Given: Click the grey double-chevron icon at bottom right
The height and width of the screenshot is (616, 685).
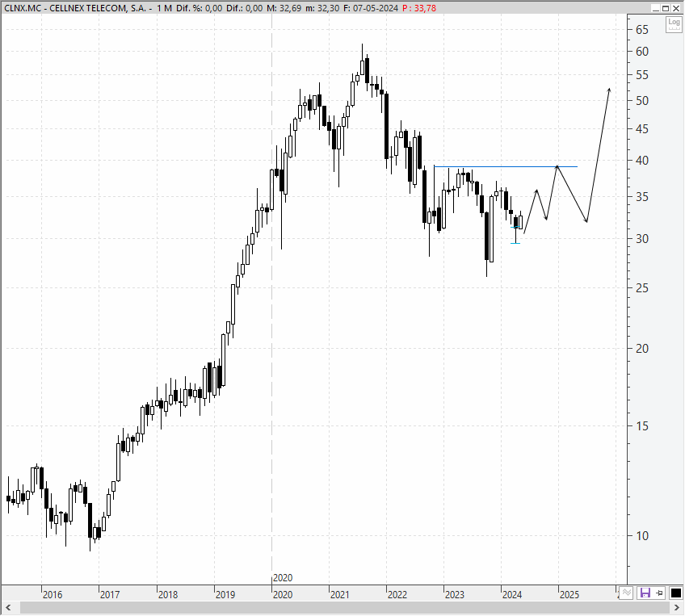Looking at the screenshot, I should click(x=627, y=593).
